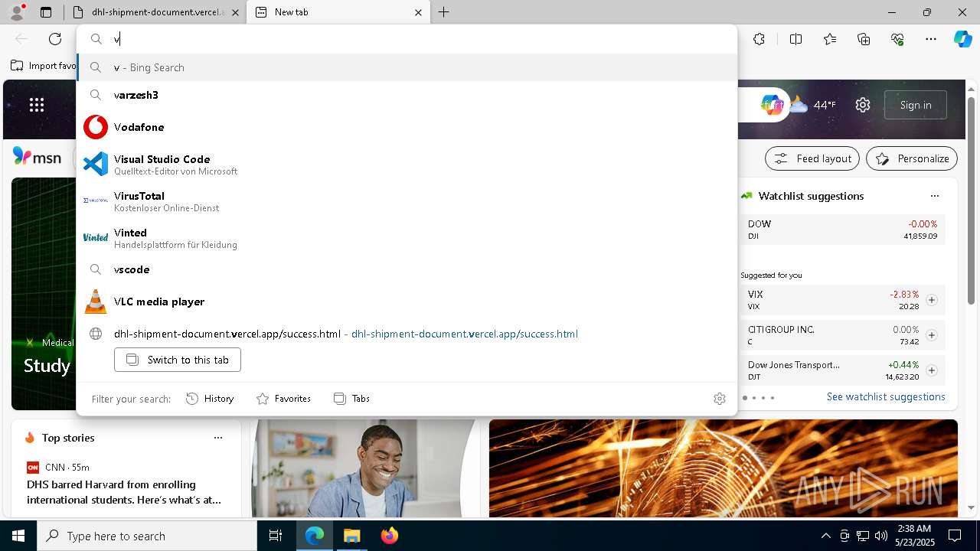
Task: Select the DOW watchlist row
Action: coord(842,230)
